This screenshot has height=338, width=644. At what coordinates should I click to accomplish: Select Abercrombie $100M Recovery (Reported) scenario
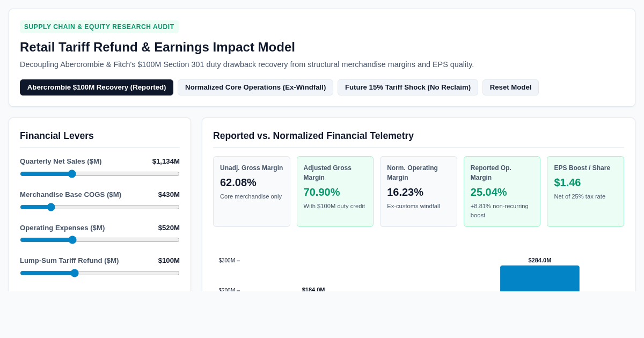97,87
